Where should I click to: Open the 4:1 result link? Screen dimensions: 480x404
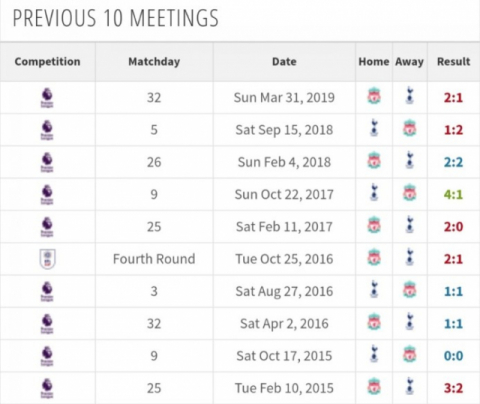tap(453, 194)
